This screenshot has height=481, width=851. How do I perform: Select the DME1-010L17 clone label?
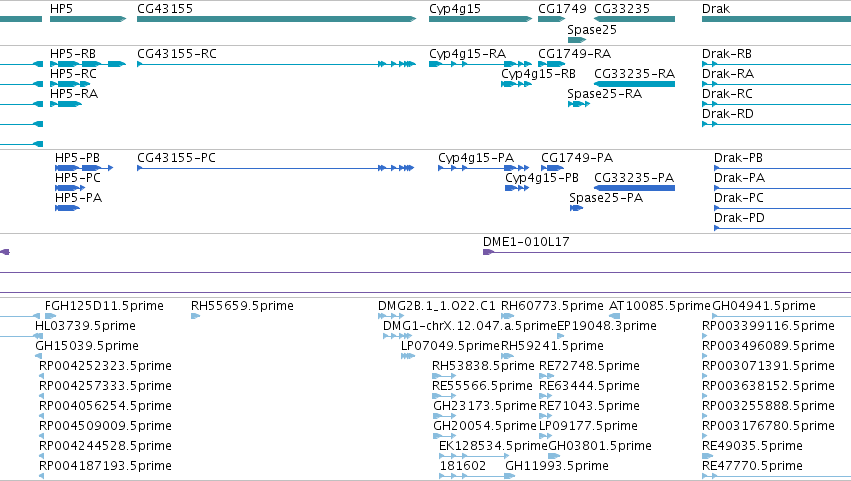point(526,242)
